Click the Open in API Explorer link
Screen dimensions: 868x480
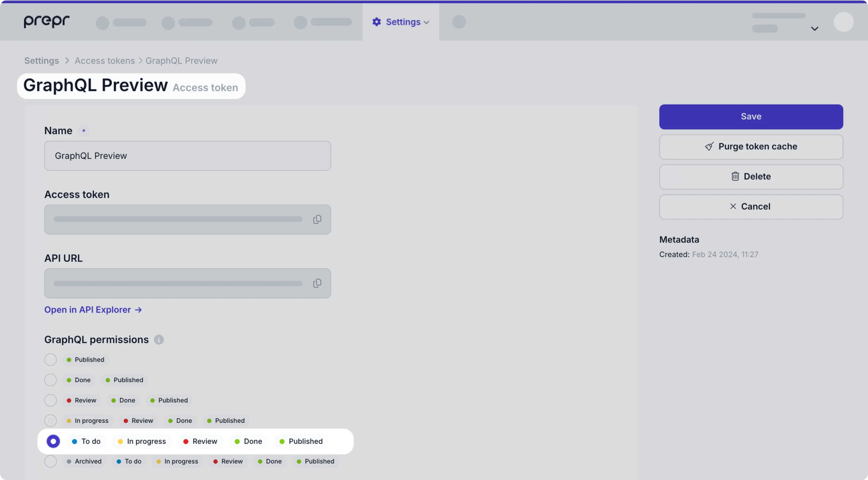[93, 309]
